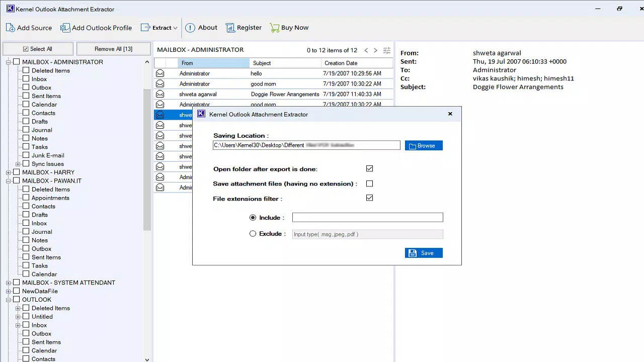Open the Extract dropdown menu
The image size is (644, 362).
159,28
